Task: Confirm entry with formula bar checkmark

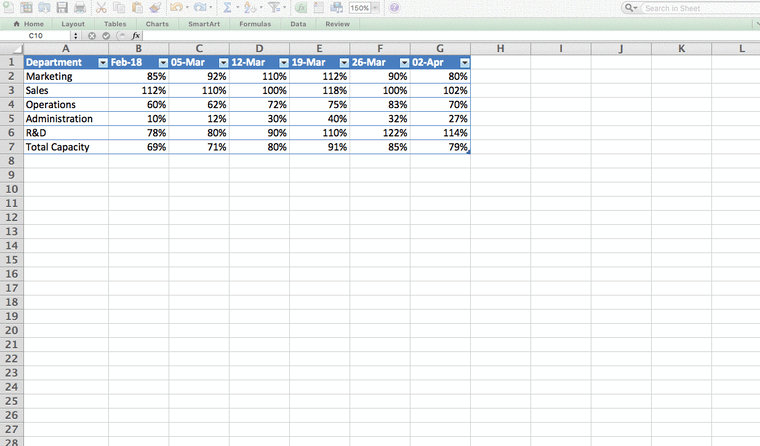Action: tap(106, 35)
